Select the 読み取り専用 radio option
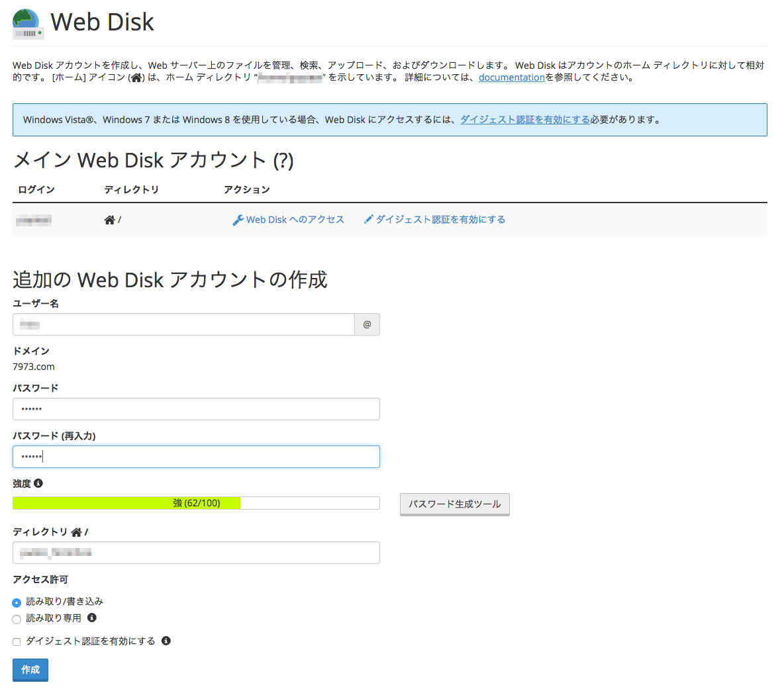Screen dimensions: 784x691 (x=17, y=619)
